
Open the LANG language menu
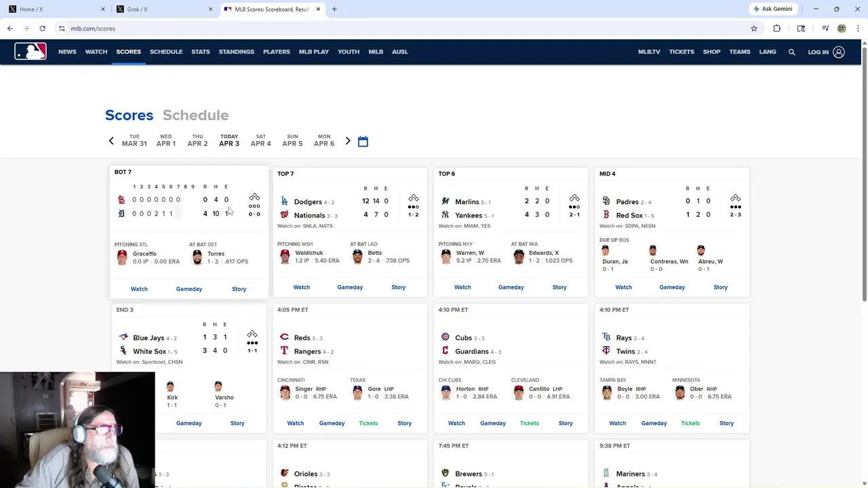768,52
